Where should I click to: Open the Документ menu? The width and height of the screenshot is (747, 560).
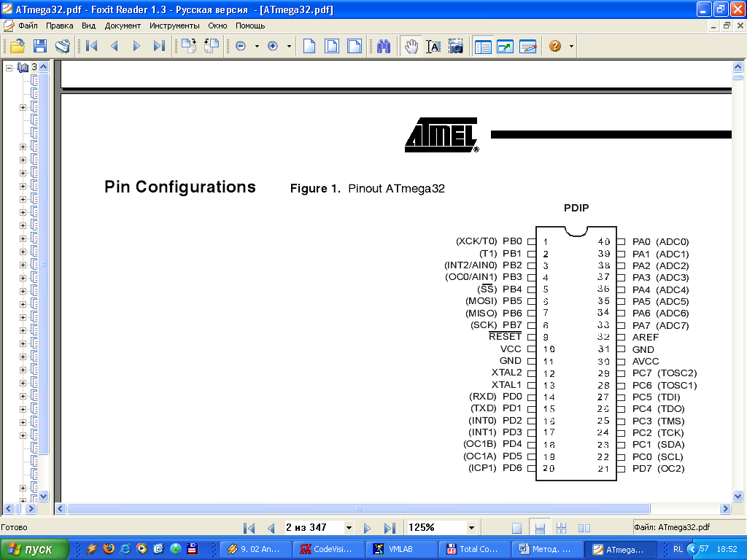[123, 26]
